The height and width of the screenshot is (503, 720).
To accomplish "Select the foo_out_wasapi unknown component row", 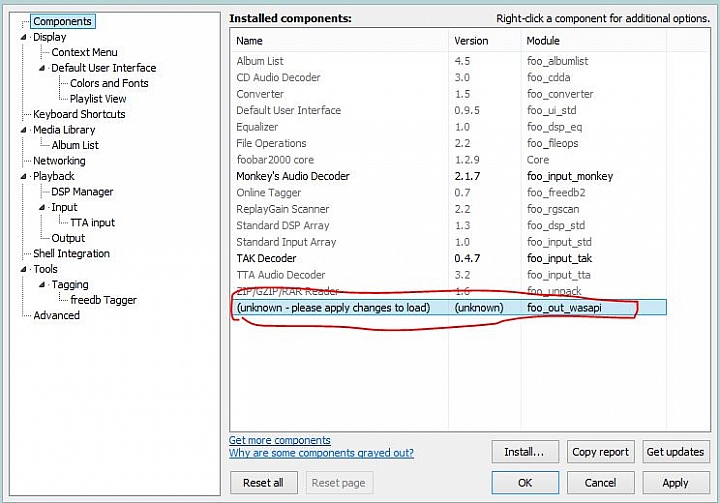I will (x=448, y=308).
